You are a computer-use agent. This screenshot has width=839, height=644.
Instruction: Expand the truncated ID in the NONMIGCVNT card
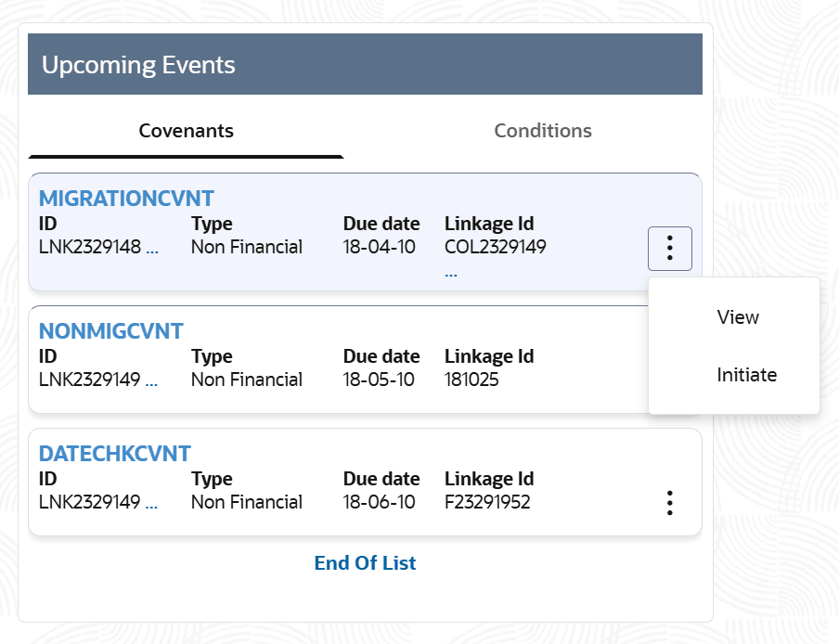pyautogui.click(x=152, y=380)
